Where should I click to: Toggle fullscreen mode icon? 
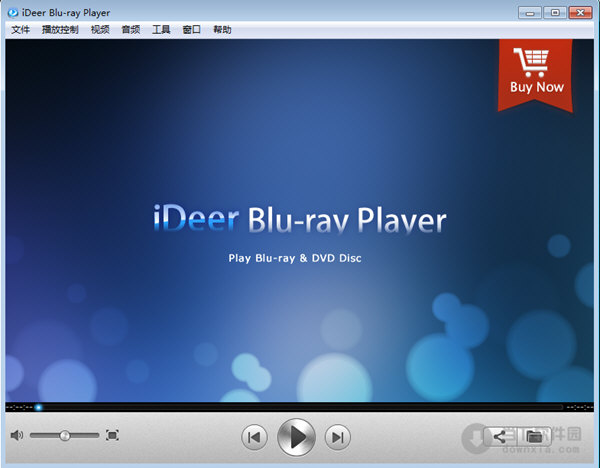tap(112, 435)
